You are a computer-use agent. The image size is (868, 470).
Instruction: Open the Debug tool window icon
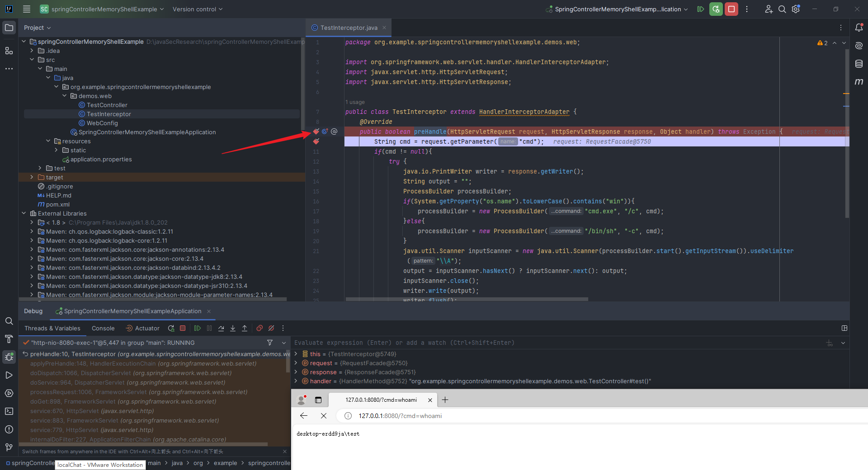9,357
